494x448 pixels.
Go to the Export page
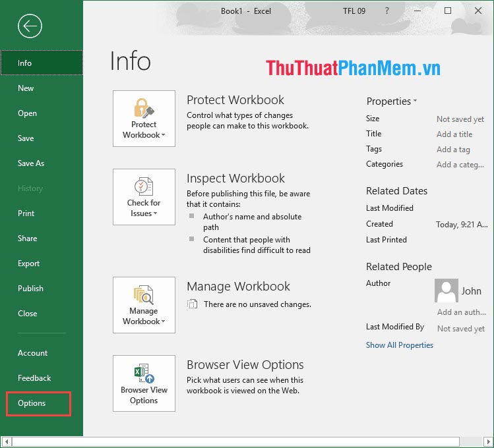[42, 264]
